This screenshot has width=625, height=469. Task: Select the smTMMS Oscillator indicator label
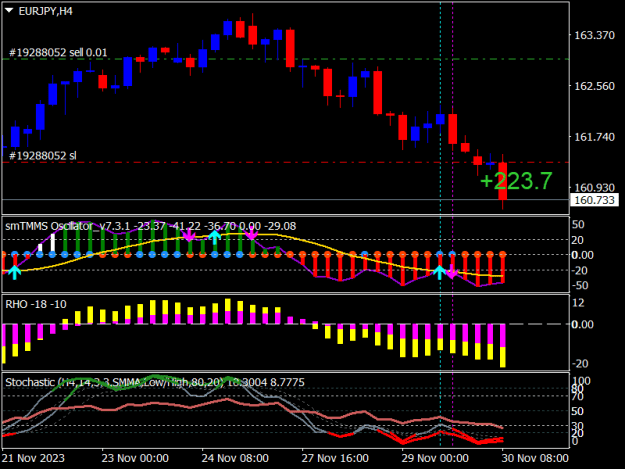[x=151, y=226]
